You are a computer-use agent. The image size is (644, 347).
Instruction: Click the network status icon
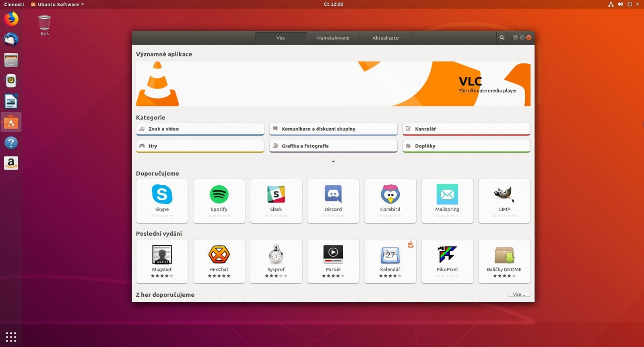pyautogui.click(x=611, y=4)
